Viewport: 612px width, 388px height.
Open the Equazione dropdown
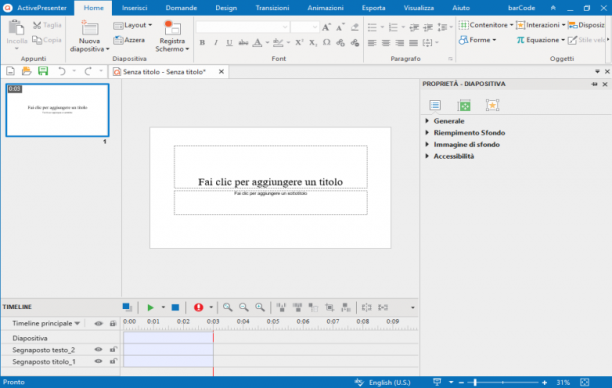coord(541,40)
